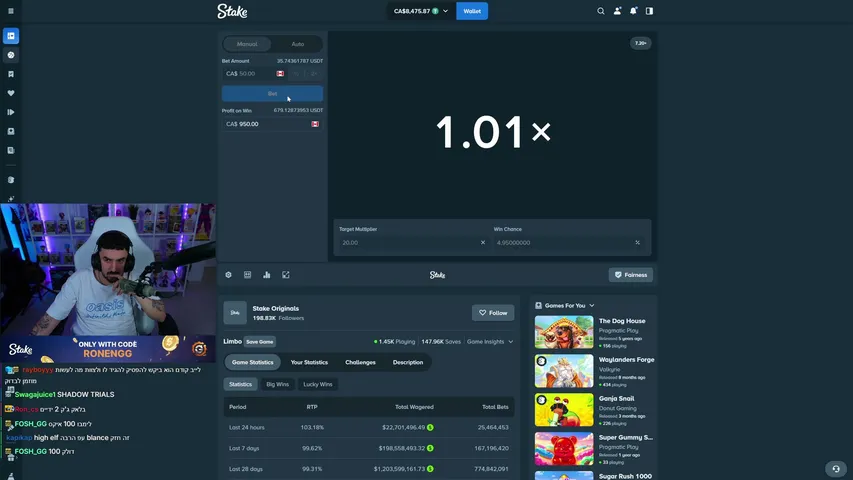The width and height of the screenshot is (853, 480).
Task: Toggle the chat side panel icon
Action: (x=650, y=11)
